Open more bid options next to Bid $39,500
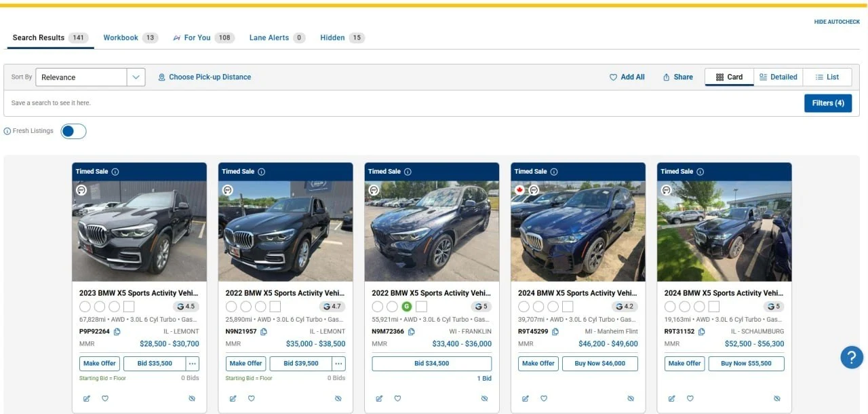 coord(339,363)
